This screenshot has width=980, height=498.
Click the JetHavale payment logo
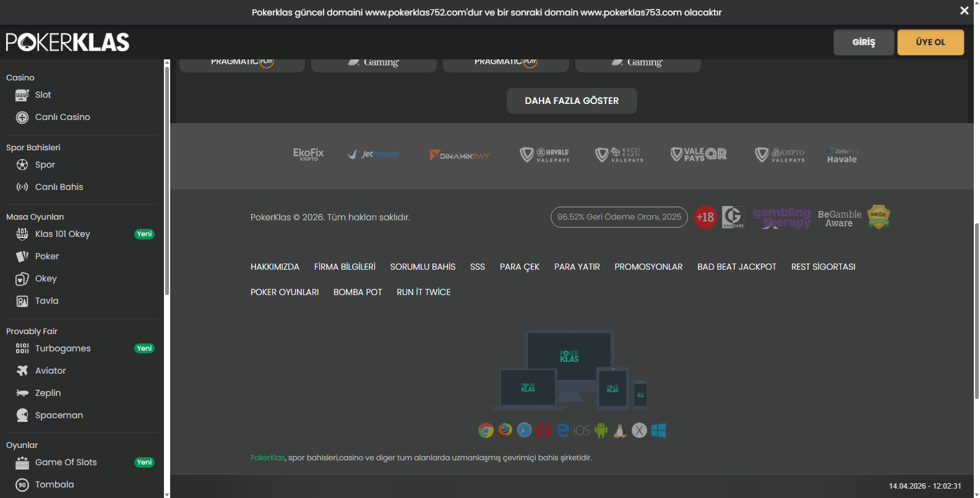pos(374,154)
